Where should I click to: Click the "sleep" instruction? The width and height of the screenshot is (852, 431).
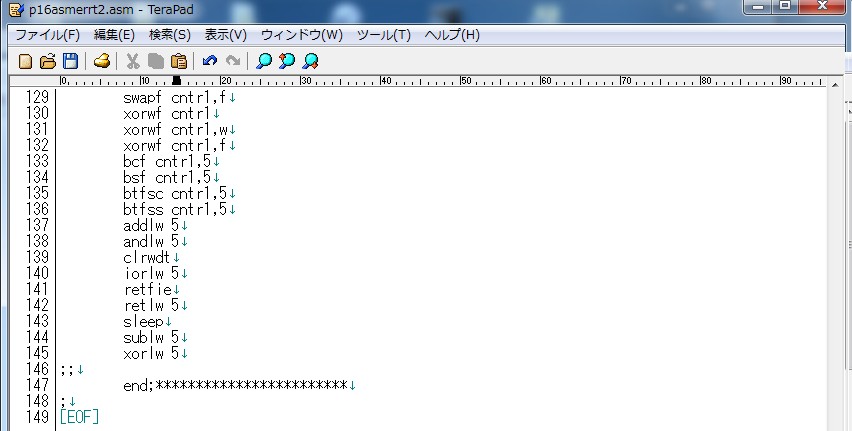[x=143, y=321]
